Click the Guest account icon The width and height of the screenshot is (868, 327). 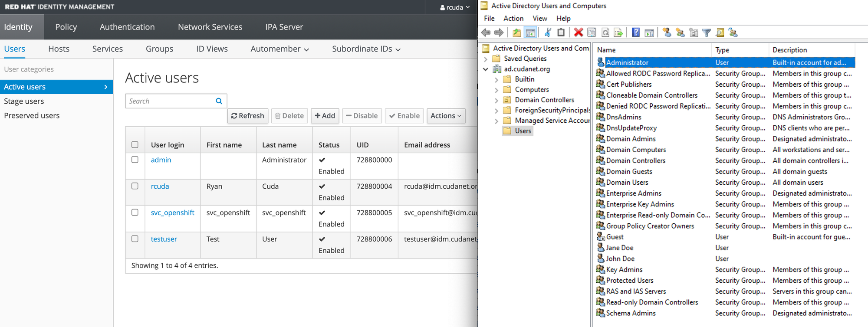point(601,237)
